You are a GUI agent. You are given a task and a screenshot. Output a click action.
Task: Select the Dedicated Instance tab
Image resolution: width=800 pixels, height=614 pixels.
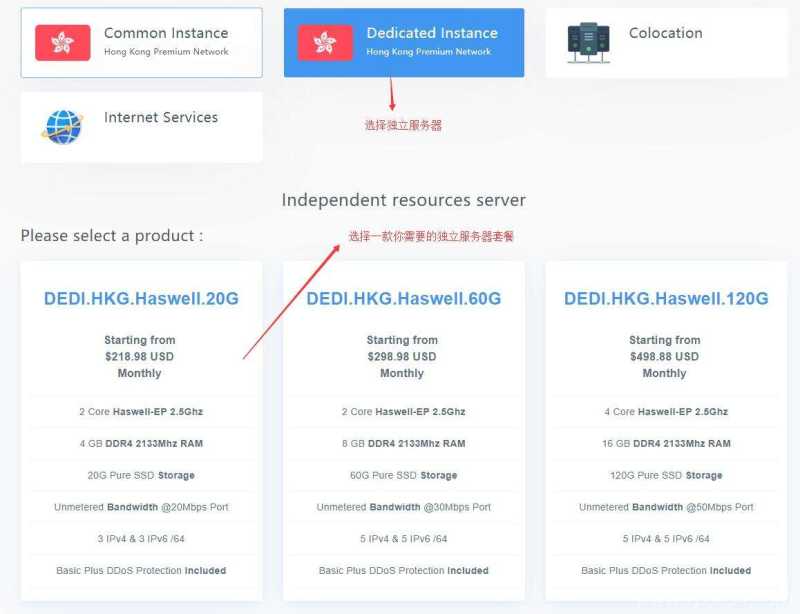pyautogui.click(x=404, y=43)
